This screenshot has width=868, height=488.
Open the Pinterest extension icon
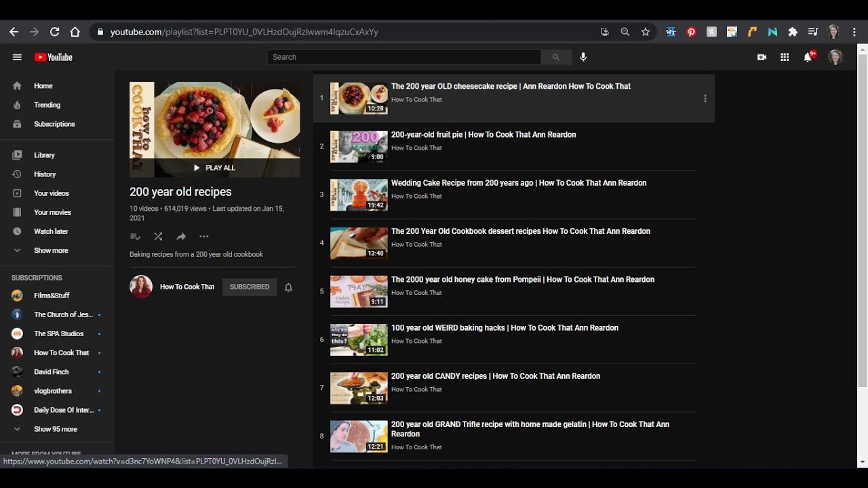(x=691, y=32)
